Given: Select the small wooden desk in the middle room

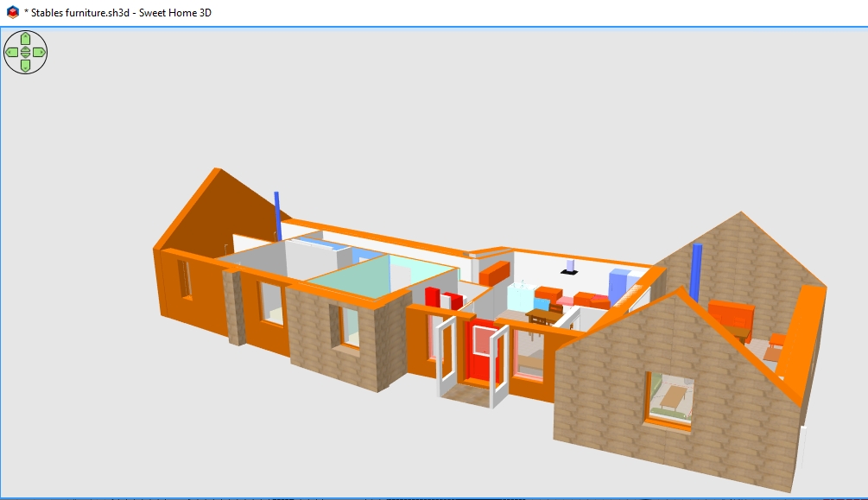Looking at the screenshot, I should tap(541, 316).
